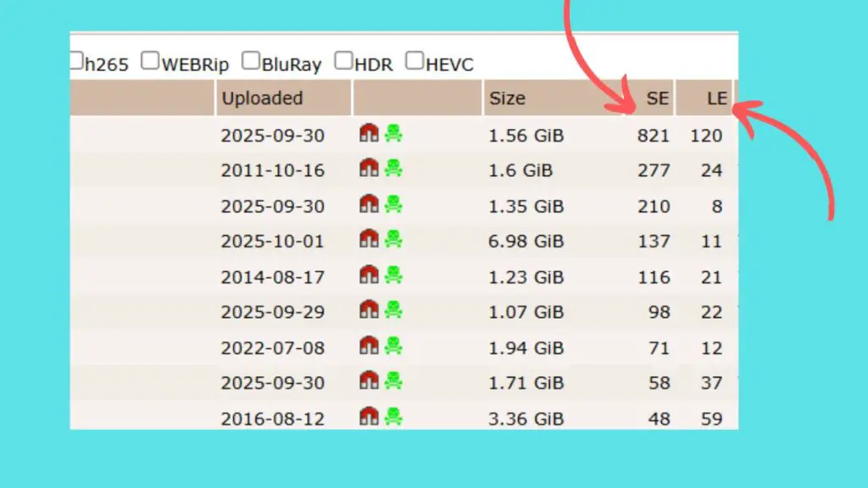Select the h265 filter checkbox
The width and height of the screenshot is (868, 488).
(x=76, y=60)
